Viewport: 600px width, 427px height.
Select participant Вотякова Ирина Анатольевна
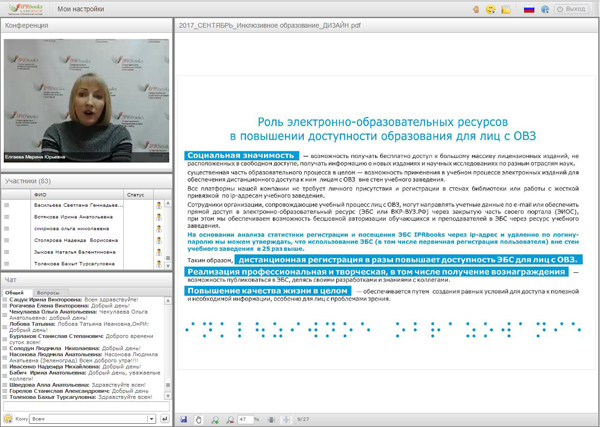pos(73,217)
